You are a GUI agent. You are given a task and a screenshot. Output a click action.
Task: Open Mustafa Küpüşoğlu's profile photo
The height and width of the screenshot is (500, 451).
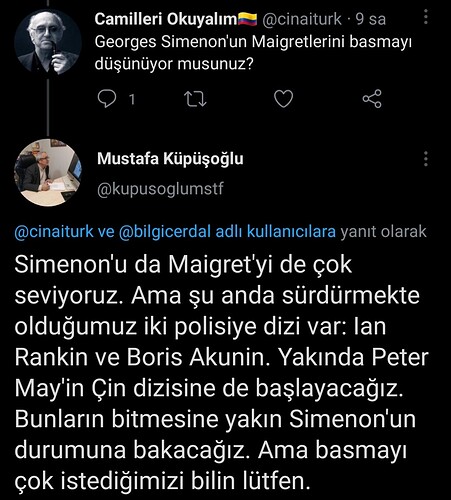coord(48,172)
